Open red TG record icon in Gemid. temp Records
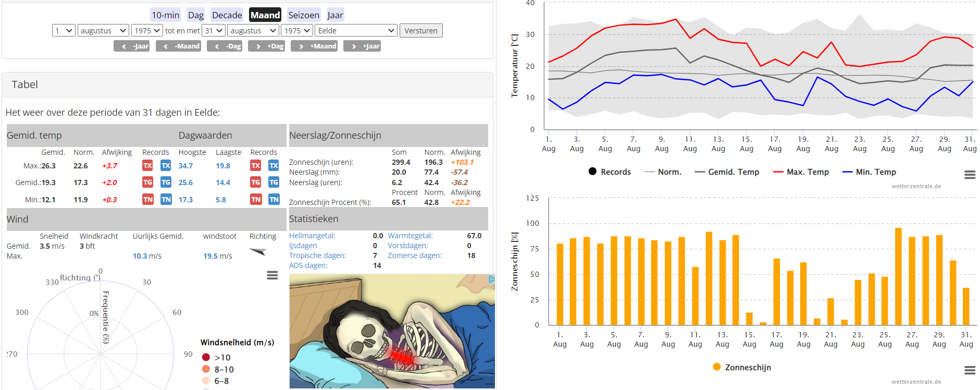This screenshot has height=390, width=980. coord(148,182)
